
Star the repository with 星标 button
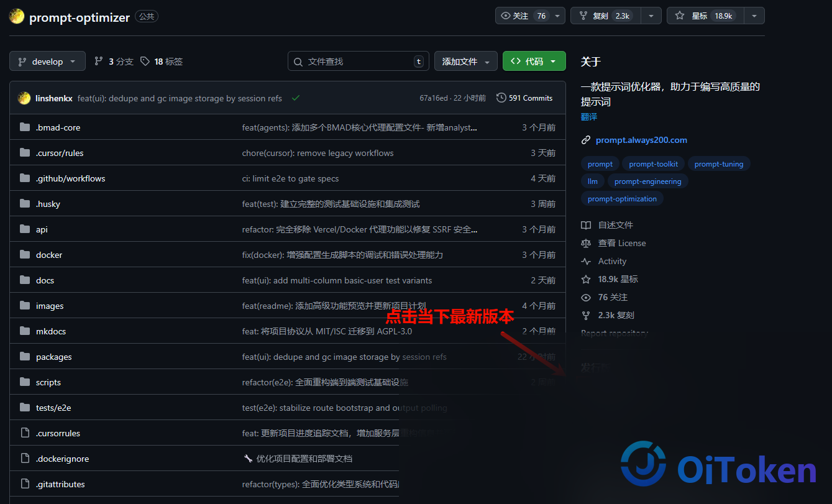coord(705,16)
